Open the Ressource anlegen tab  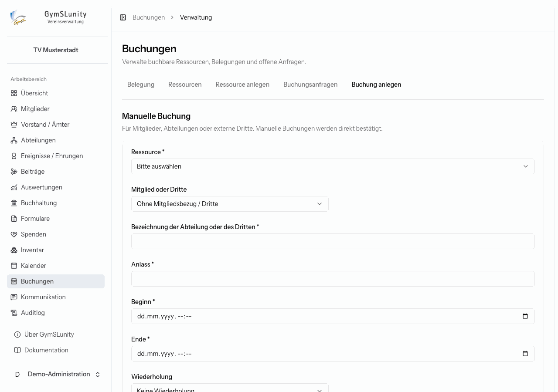coord(242,84)
